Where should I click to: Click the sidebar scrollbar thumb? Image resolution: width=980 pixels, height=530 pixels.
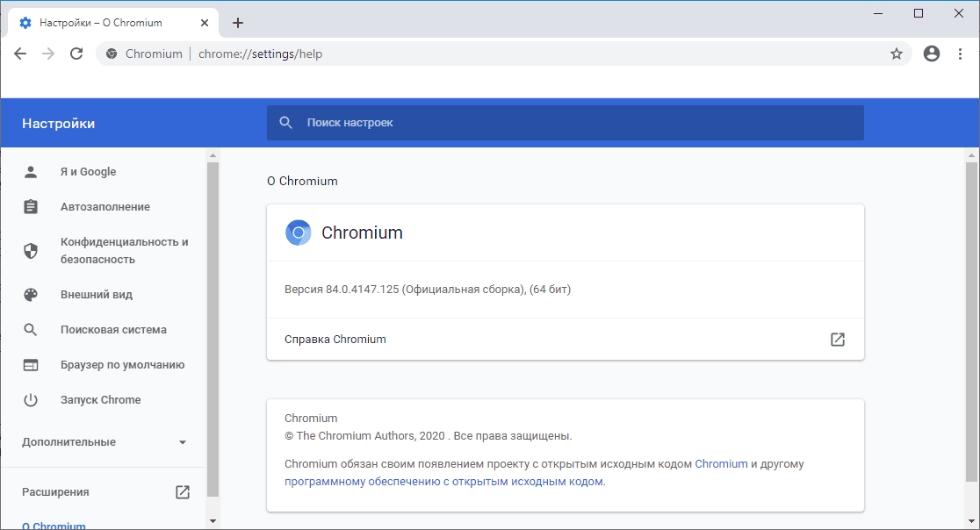click(x=213, y=329)
